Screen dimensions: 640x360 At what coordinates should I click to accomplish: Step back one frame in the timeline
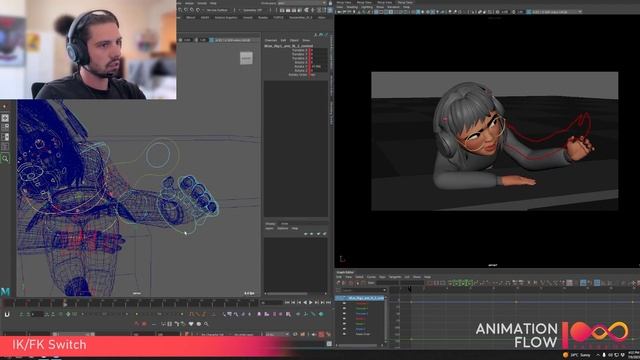[293, 302]
